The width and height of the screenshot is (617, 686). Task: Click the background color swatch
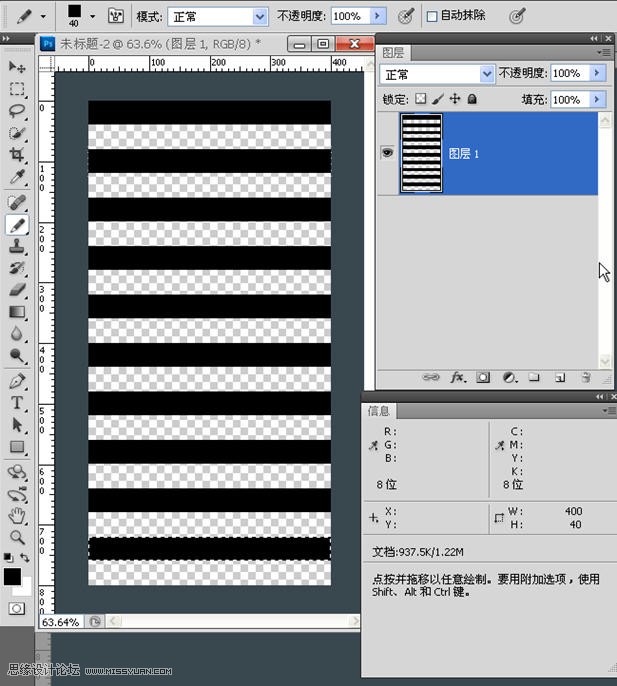click(26, 590)
